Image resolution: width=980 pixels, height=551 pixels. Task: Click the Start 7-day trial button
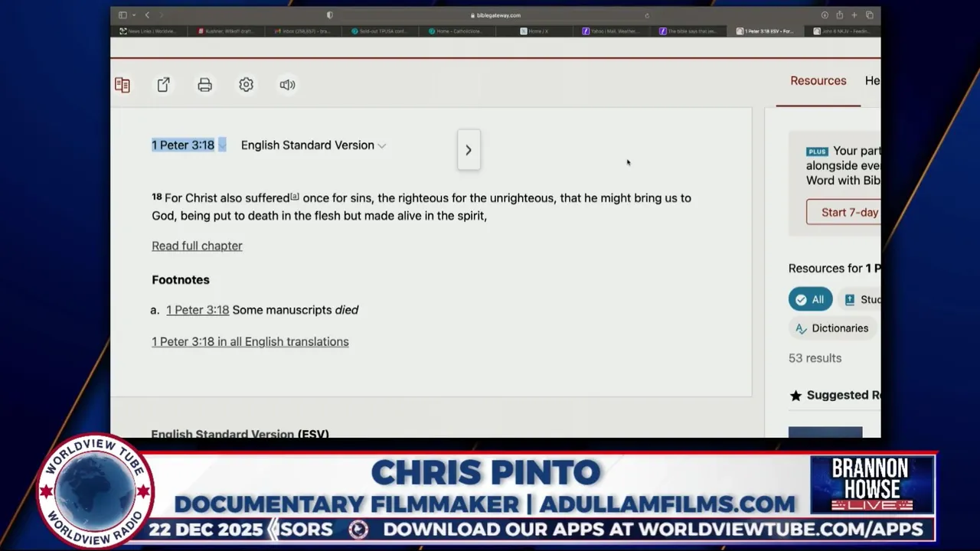click(844, 213)
